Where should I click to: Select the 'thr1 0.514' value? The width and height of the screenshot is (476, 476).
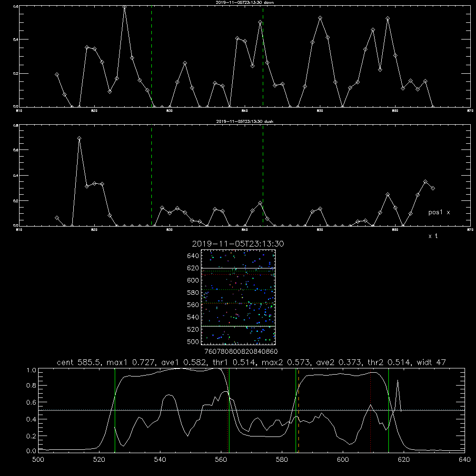click(234, 362)
